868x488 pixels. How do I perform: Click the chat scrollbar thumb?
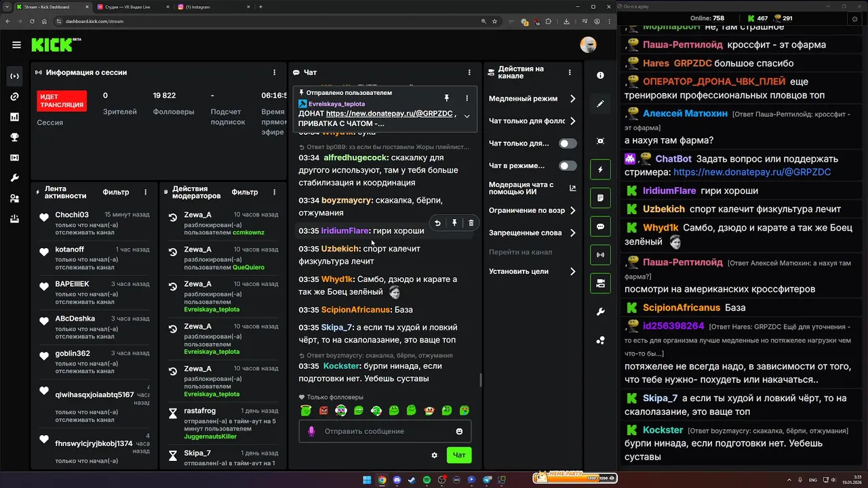pyautogui.click(x=481, y=380)
